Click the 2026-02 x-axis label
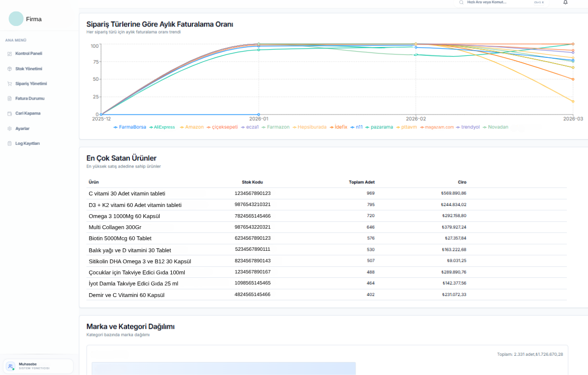This screenshot has height=375, width=588. tap(416, 118)
